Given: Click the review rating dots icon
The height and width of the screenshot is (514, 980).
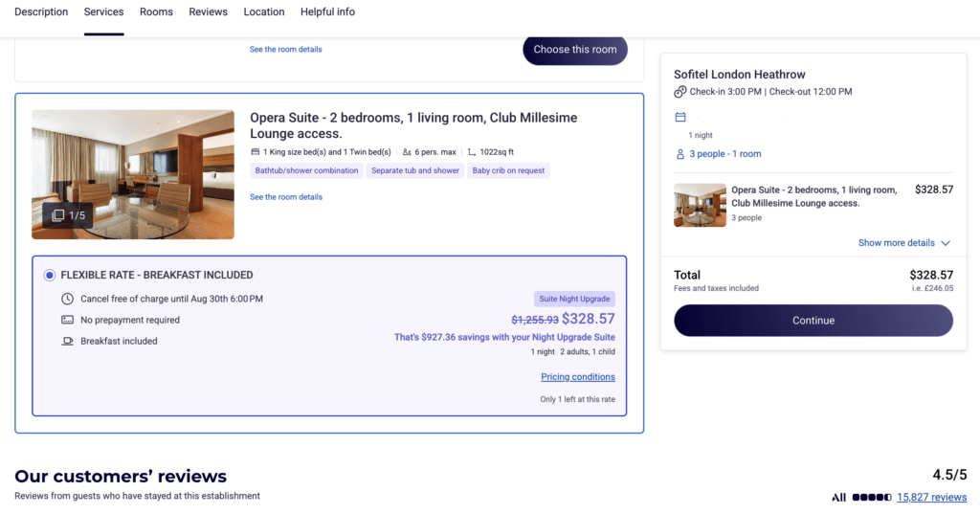Looking at the screenshot, I should [x=872, y=497].
